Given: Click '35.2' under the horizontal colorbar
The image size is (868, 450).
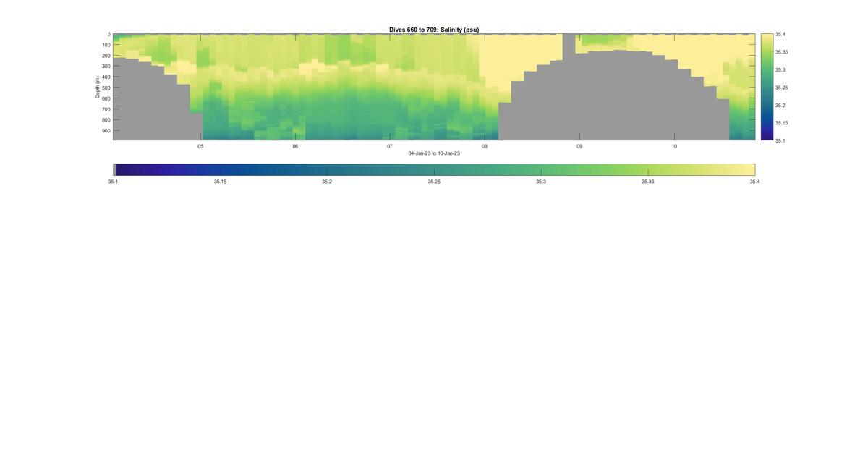Looking at the screenshot, I should click(327, 182).
